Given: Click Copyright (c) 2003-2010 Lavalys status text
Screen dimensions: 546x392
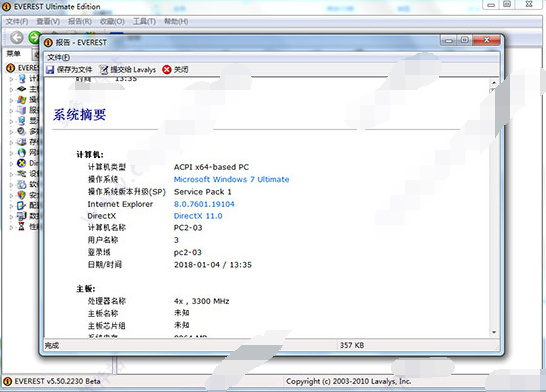Looking at the screenshot, I should pyautogui.click(x=349, y=381).
